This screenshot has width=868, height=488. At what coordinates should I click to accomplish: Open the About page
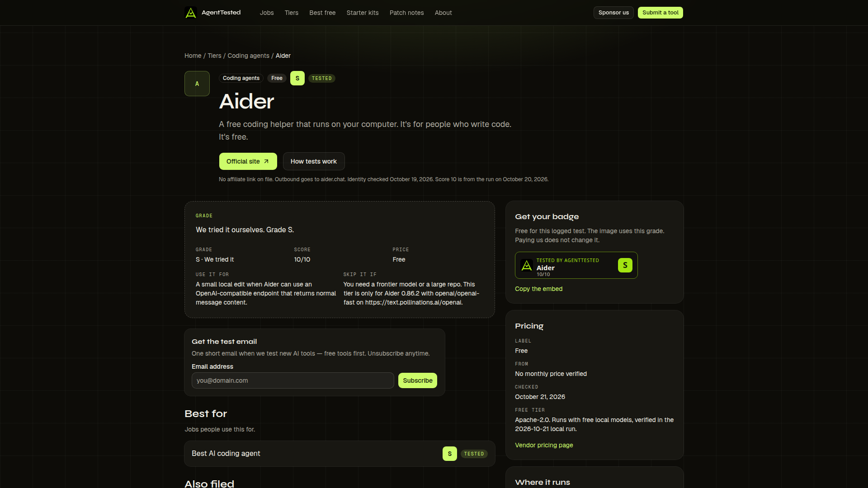click(443, 13)
